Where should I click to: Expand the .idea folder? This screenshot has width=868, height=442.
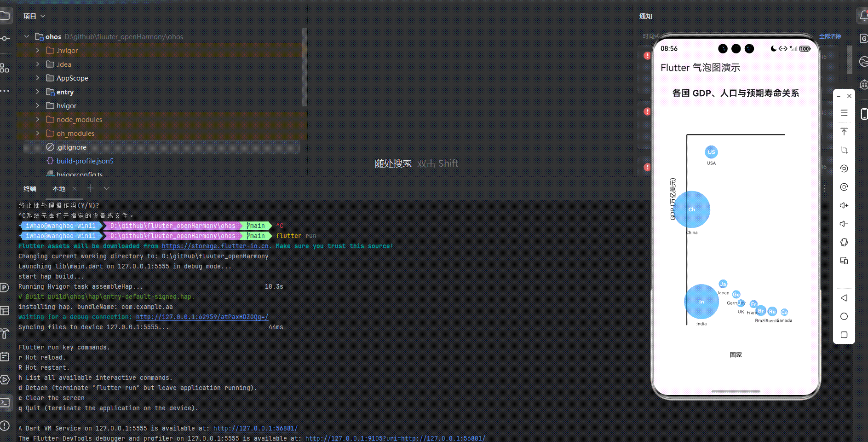pos(38,64)
